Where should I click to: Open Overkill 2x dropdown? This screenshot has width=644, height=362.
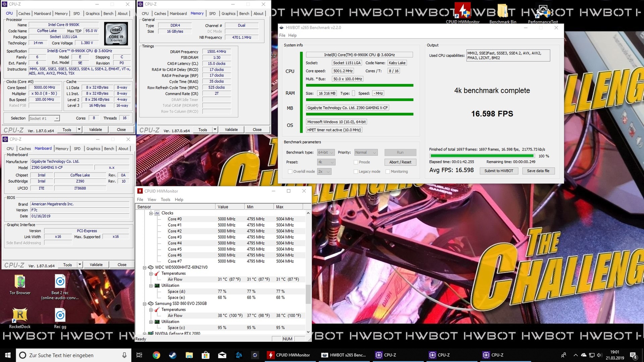(324, 172)
